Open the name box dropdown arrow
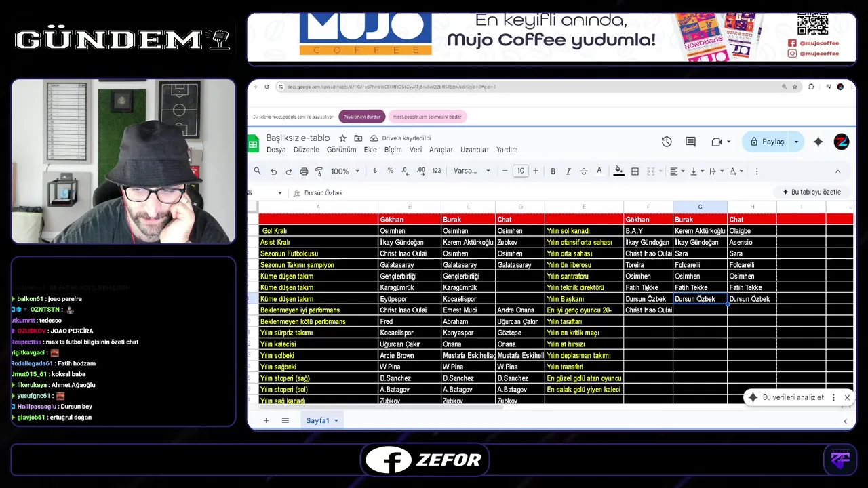Screen dimensions: 868x488 click(x=279, y=193)
